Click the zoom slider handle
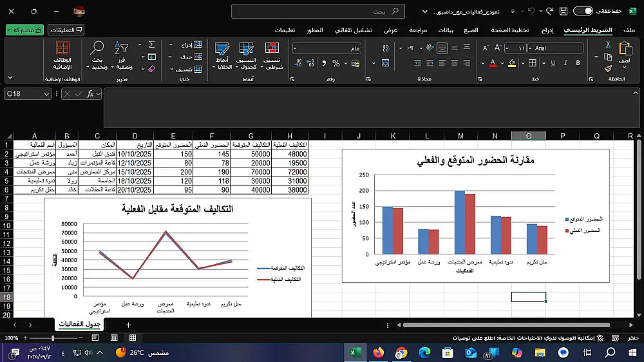 tap(53, 338)
